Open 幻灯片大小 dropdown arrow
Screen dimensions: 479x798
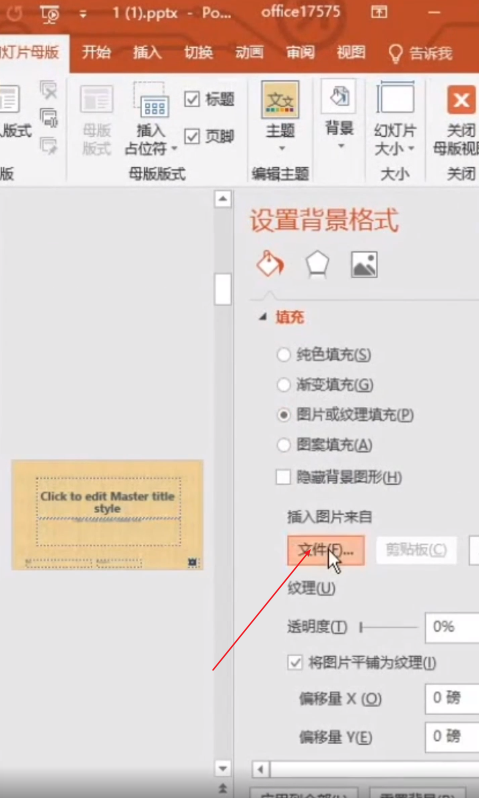pyautogui.click(x=411, y=149)
